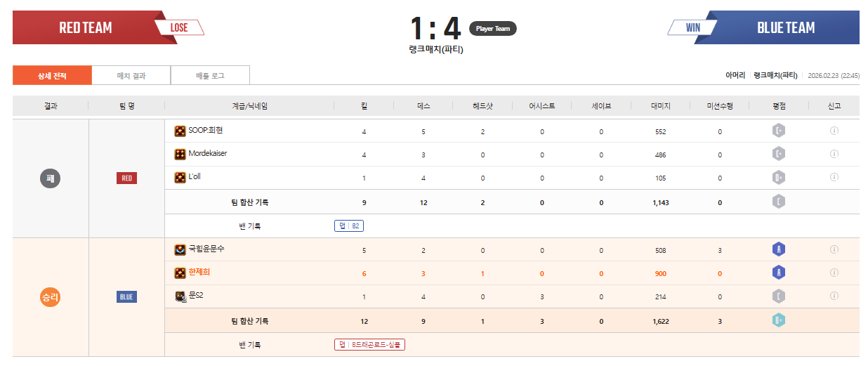Open the 배틀 로그 tab
Screen dimensions: 868x366
(210, 76)
